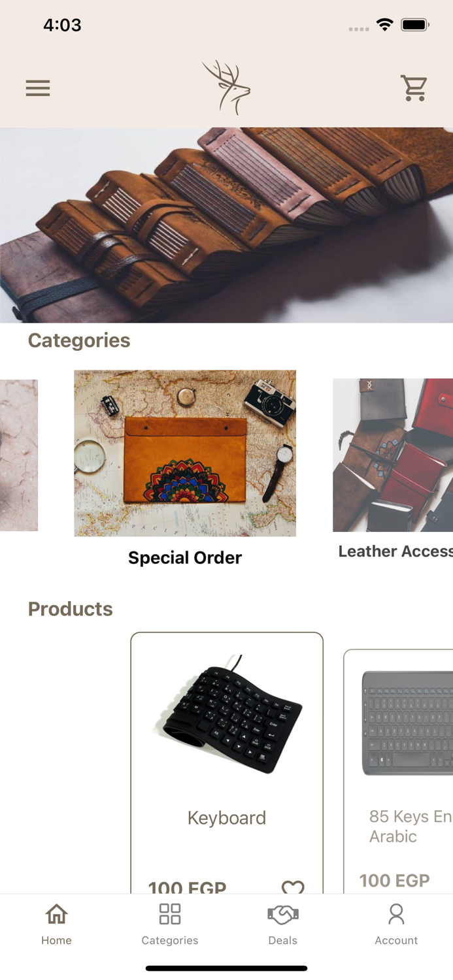Screen dimensions: 453x980
Task: Tap the Account person icon
Action: point(396,914)
